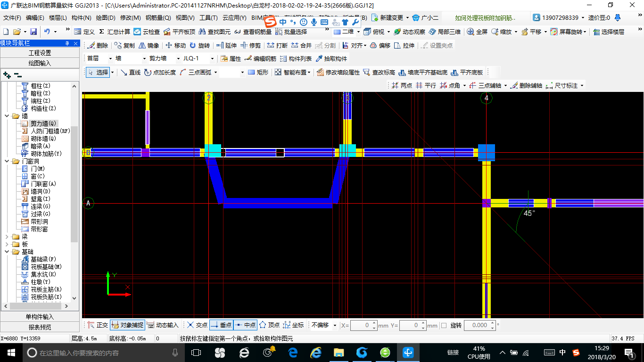Check the 旋转 rotation checkbox

click(x=443, y=325)
